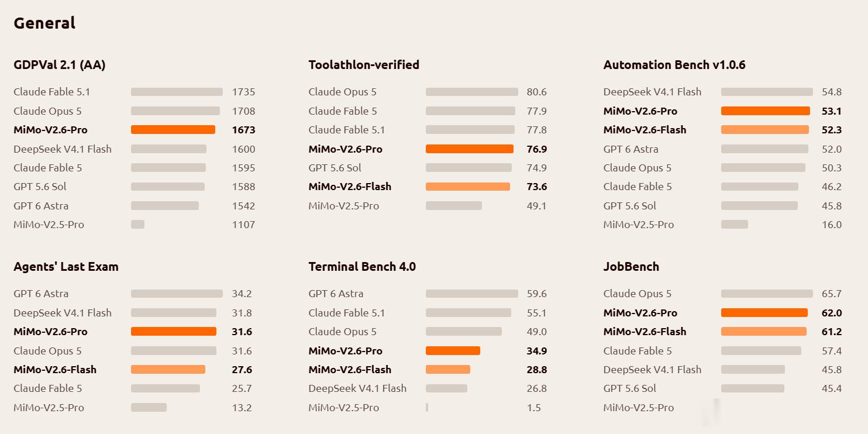This screenshot has height=434, width=868.
Task: Select the MiMo-V2.6-Flash label in Agents' Last Exam
Action: tap(55, 370)
